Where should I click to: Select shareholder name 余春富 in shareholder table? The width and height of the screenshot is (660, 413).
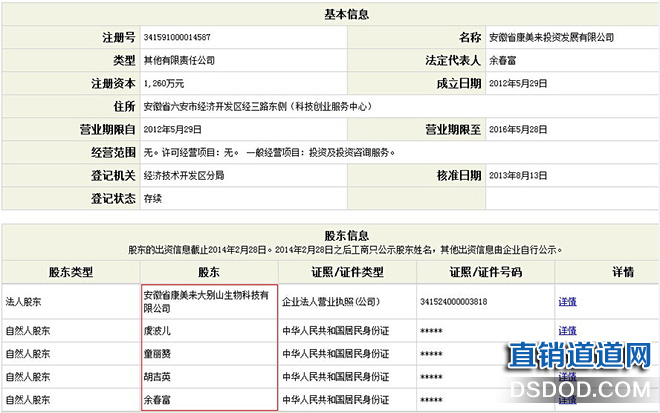click(x=157, y=400)
